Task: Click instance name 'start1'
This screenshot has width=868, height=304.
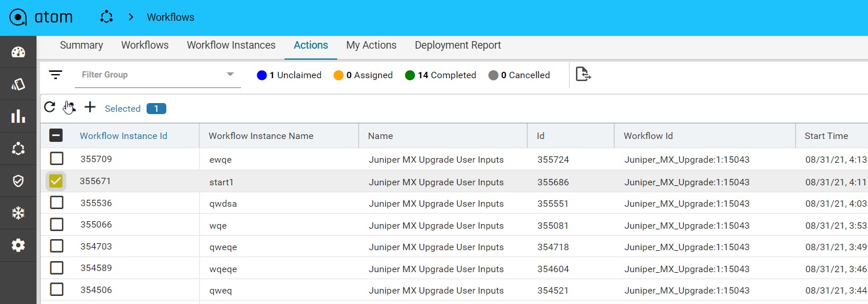Action: 221,182
